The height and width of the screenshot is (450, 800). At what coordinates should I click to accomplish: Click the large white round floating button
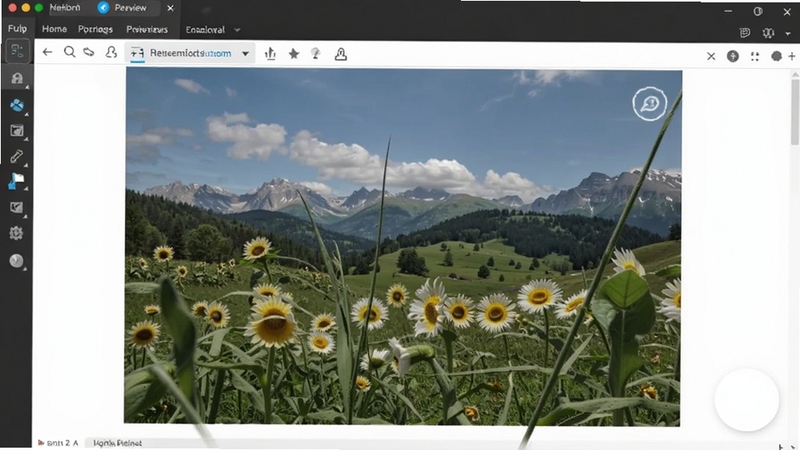pos(746,400)
